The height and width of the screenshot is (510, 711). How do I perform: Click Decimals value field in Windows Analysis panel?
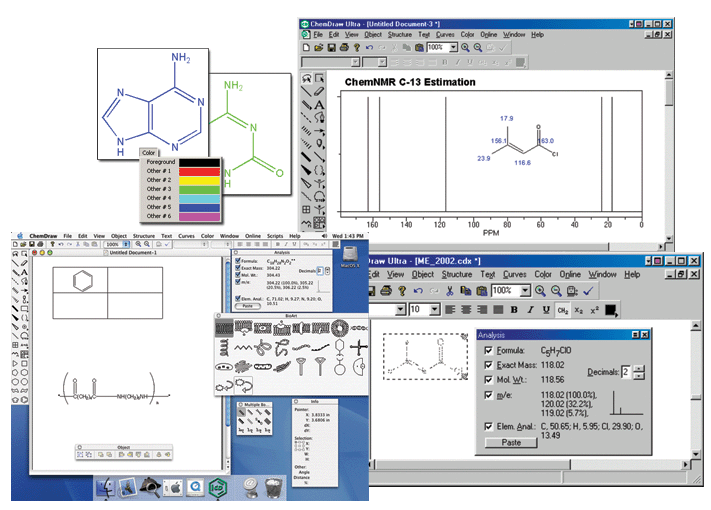(626, 372)
